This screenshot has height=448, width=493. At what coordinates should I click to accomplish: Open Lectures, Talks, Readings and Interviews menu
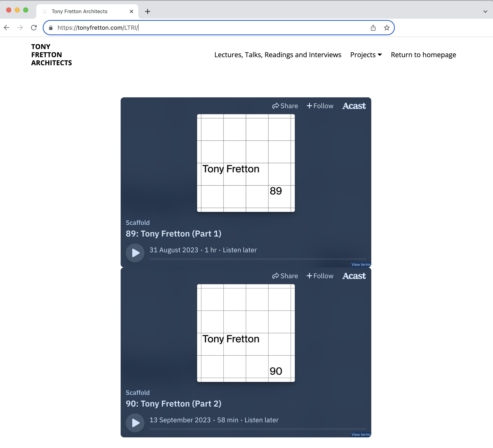tap(278, 55)
